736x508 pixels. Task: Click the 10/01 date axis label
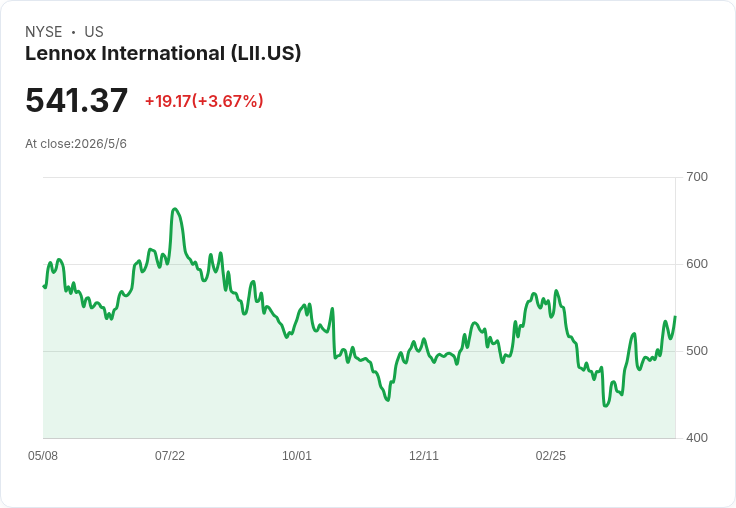point(297,456)
